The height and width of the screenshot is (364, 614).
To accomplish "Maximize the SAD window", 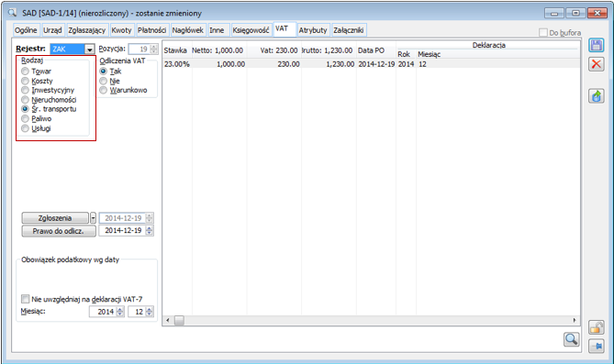I will pos(575,13).
